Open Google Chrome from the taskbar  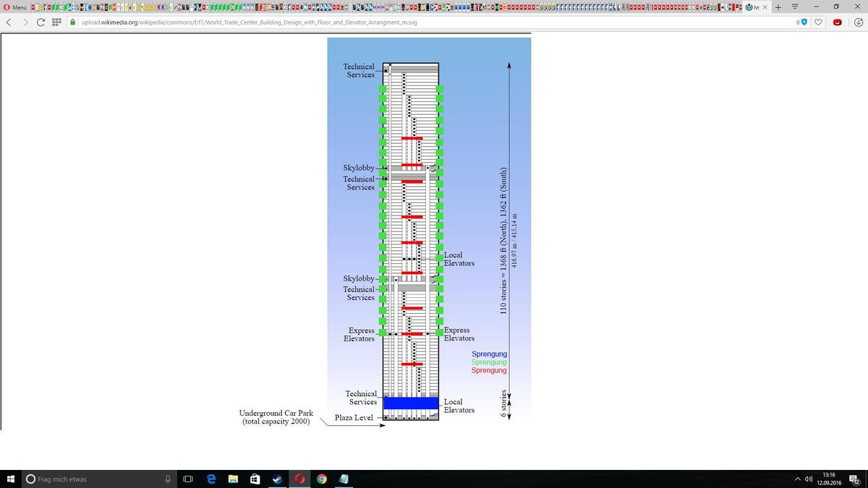(x=322, y=479)
